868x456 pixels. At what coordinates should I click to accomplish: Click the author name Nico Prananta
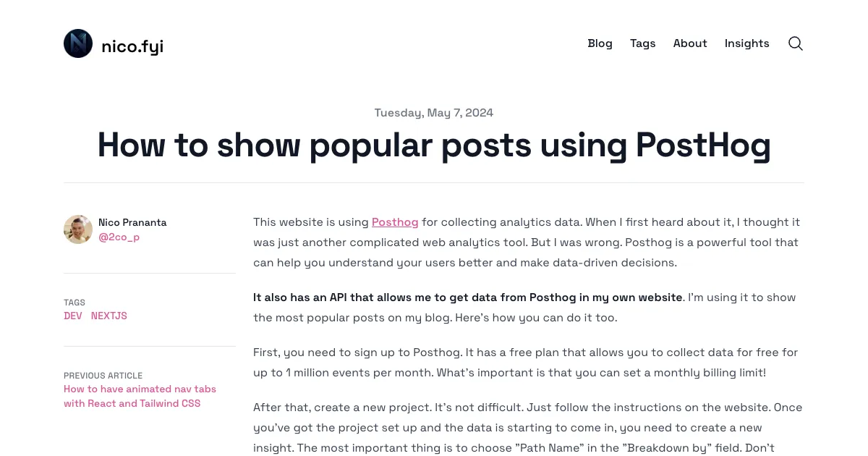(132, 222)
